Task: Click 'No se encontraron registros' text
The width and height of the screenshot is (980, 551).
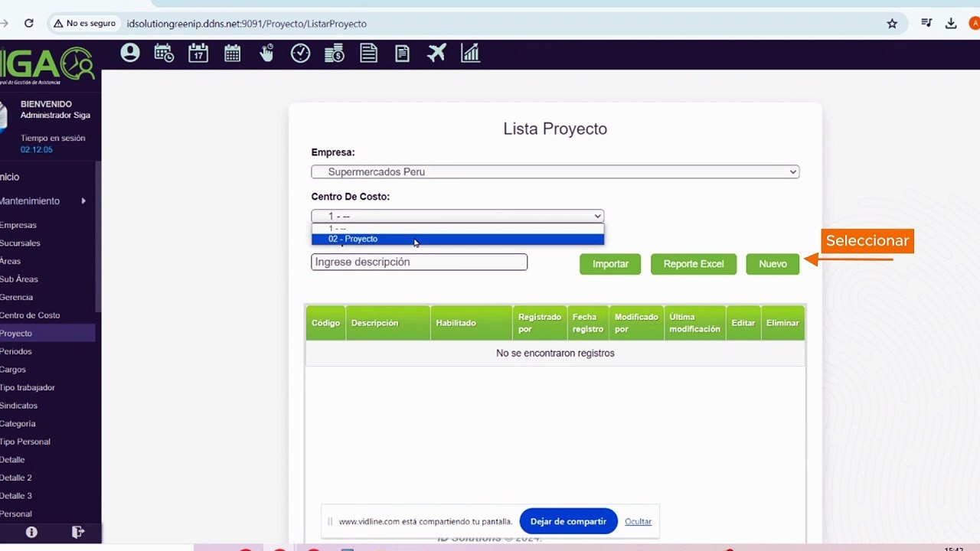Action: (x=555, y=353)
